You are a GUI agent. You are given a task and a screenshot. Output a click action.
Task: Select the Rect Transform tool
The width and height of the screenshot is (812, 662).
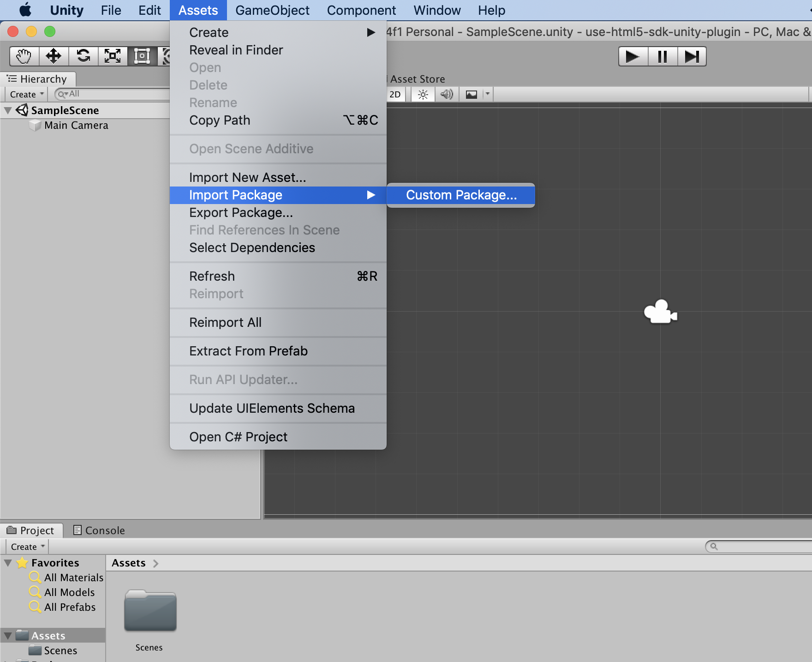point(142,56)
